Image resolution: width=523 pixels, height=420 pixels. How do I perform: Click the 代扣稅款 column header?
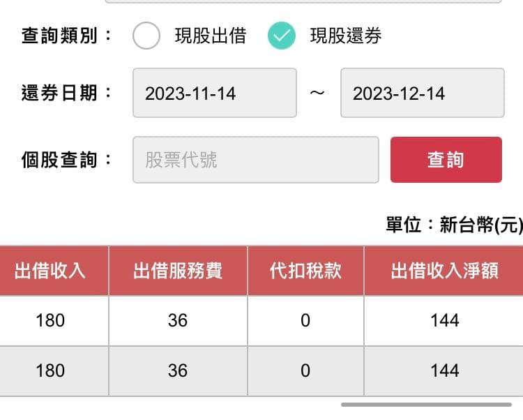305,271
